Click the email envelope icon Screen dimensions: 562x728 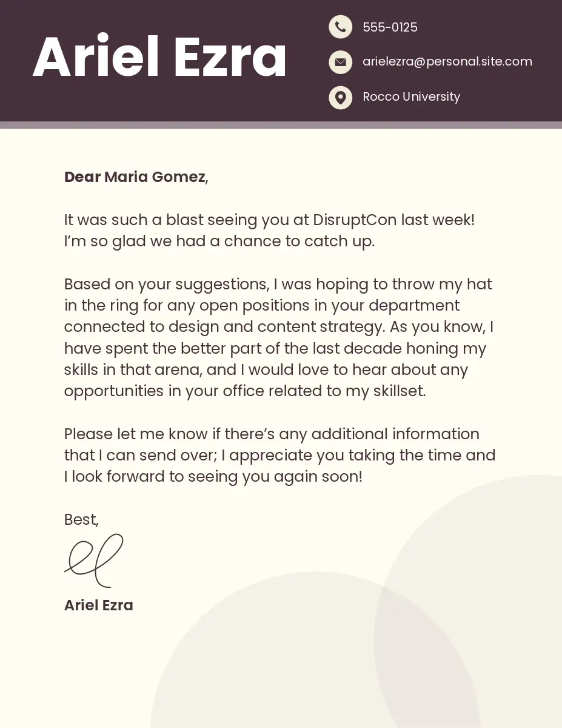tap(340, 62)
